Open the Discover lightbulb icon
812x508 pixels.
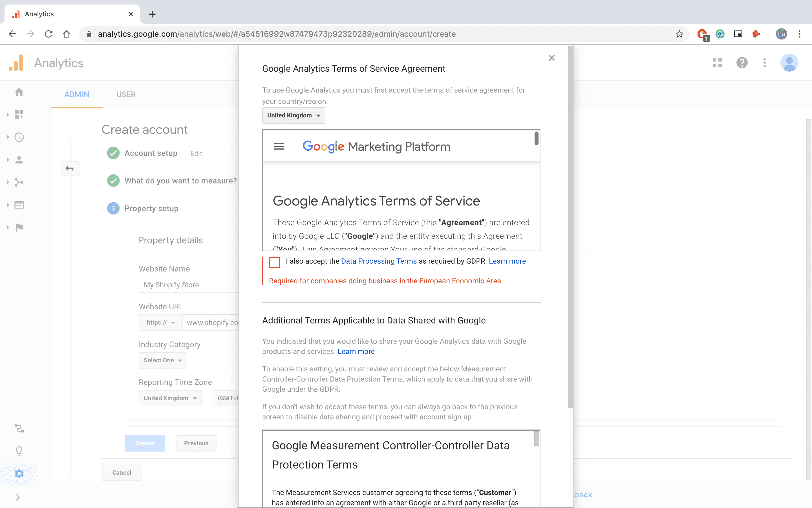(19, 451)
